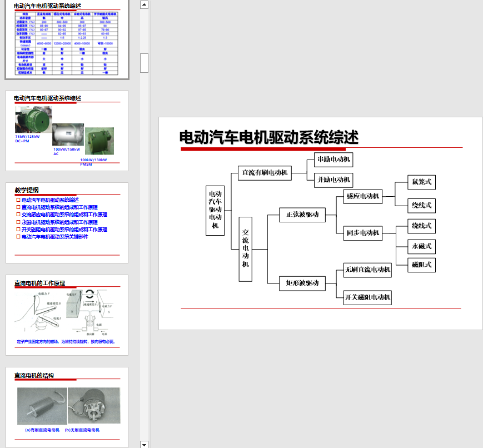Select the vertical 交流电动机 box
Screen dimensions: 483x448
246,249
